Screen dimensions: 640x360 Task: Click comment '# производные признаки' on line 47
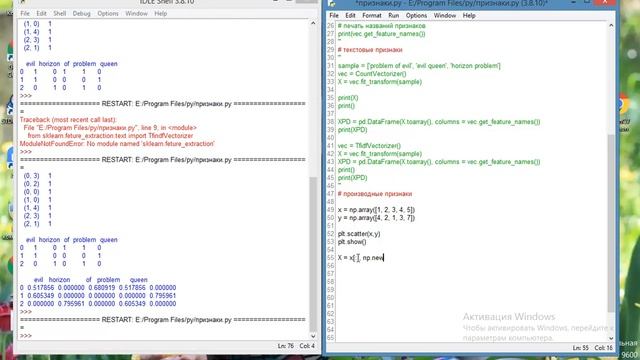pos(375,194)
